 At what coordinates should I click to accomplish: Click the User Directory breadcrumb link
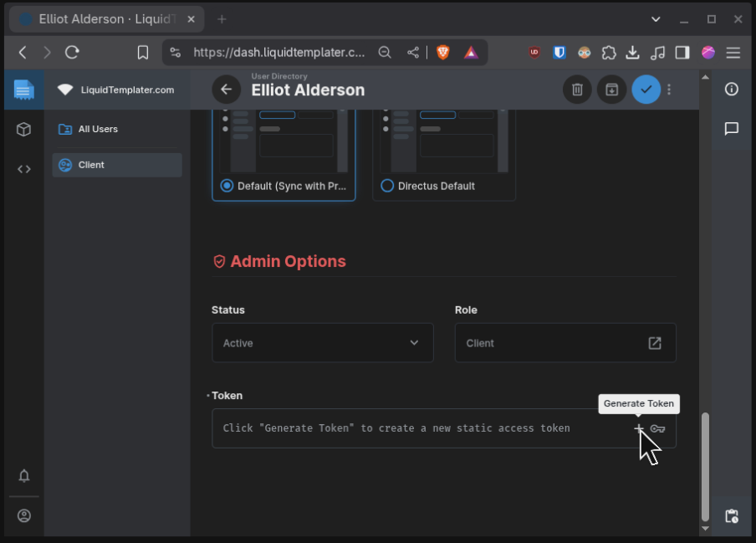279,76
